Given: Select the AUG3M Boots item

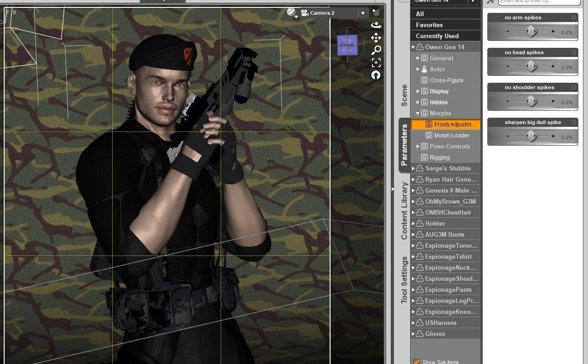Looking at the screenshot, I should click(x=445, y=234).
